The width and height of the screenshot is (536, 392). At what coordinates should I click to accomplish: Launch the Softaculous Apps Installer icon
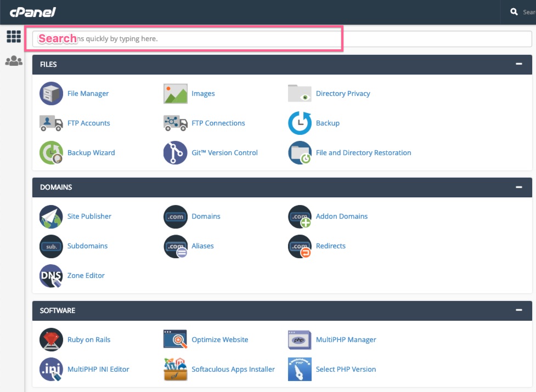tap(176, 369)
